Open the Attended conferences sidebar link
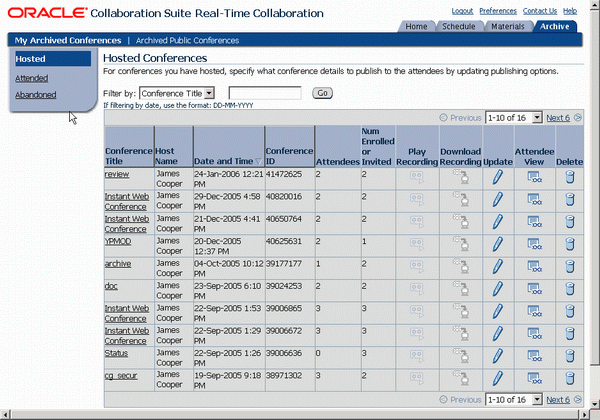The height and width of the screenshot is (420, 600). [31, 78]
